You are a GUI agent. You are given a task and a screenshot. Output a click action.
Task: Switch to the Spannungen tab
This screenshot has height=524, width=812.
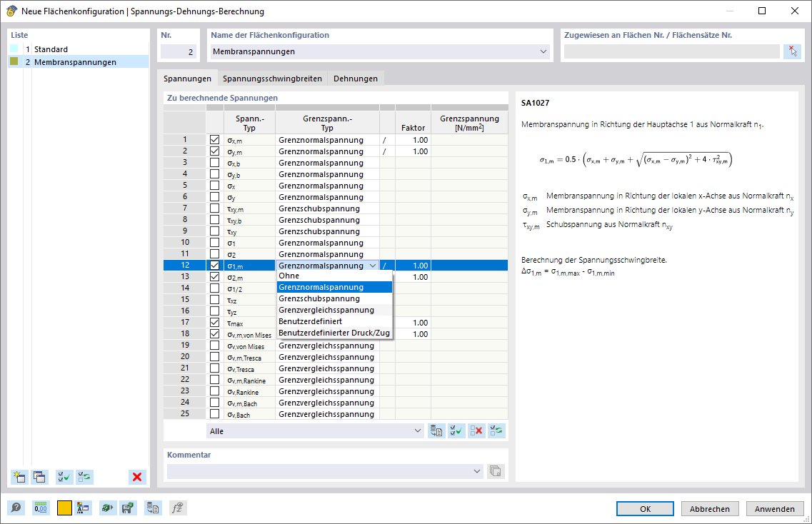pos(187,79)
